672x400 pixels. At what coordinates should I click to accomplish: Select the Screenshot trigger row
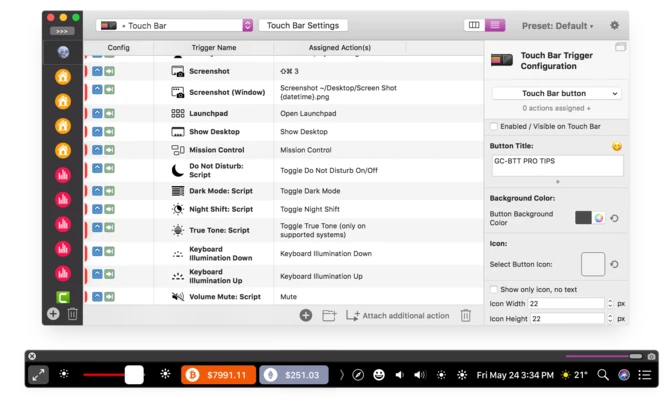click(x=283, y=71)
